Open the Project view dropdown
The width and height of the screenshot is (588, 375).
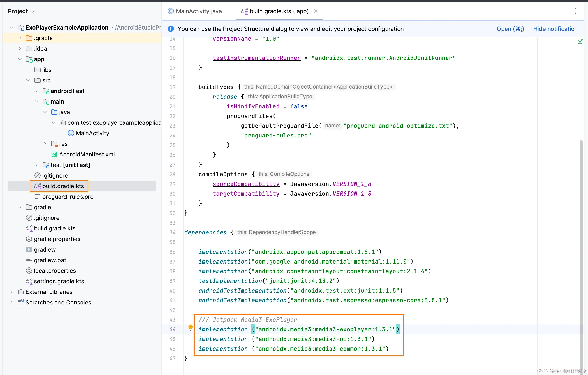[21, 11]
